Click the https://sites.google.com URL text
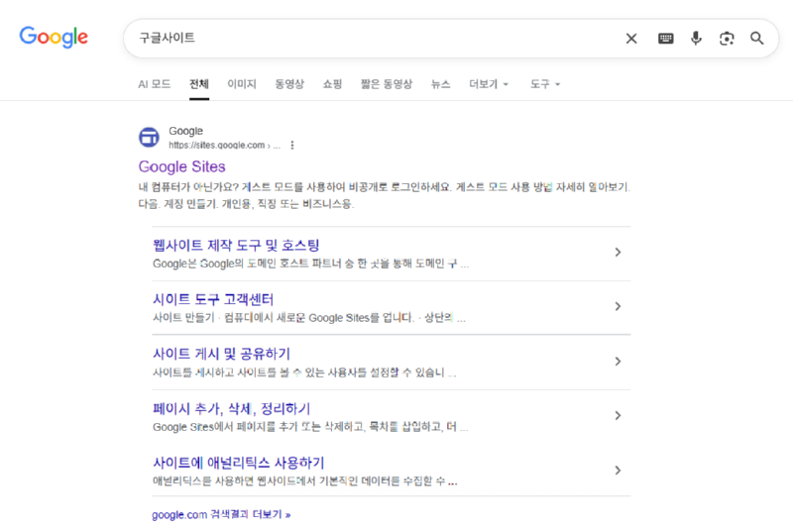 click(216, 146)
